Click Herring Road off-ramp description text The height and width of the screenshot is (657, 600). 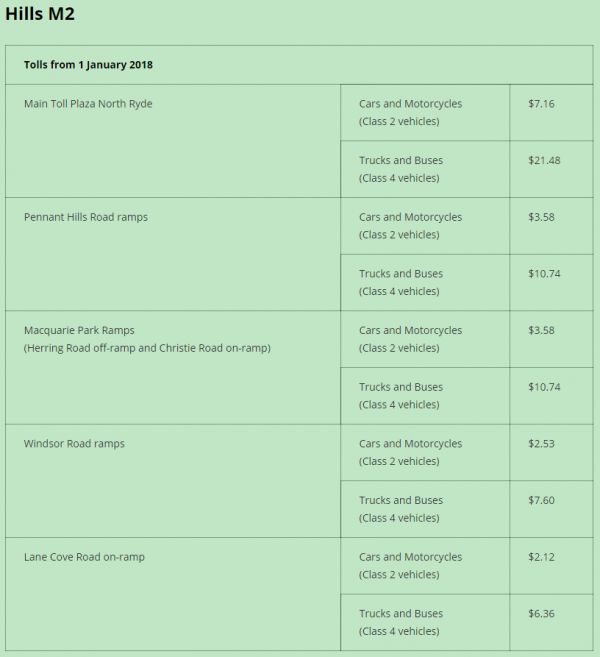pos(147,348)
